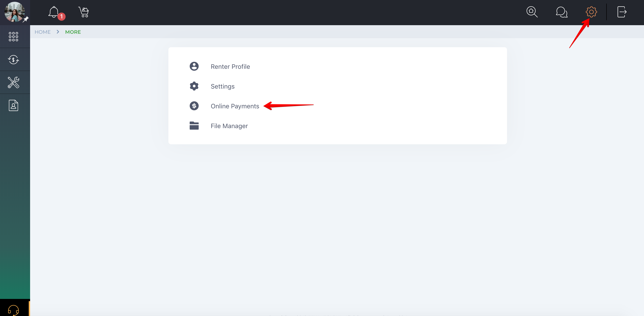Go to HOME breadcrumb
This screenshot has width=644, height=316.
pyautogui.click(x=42, y=32)
